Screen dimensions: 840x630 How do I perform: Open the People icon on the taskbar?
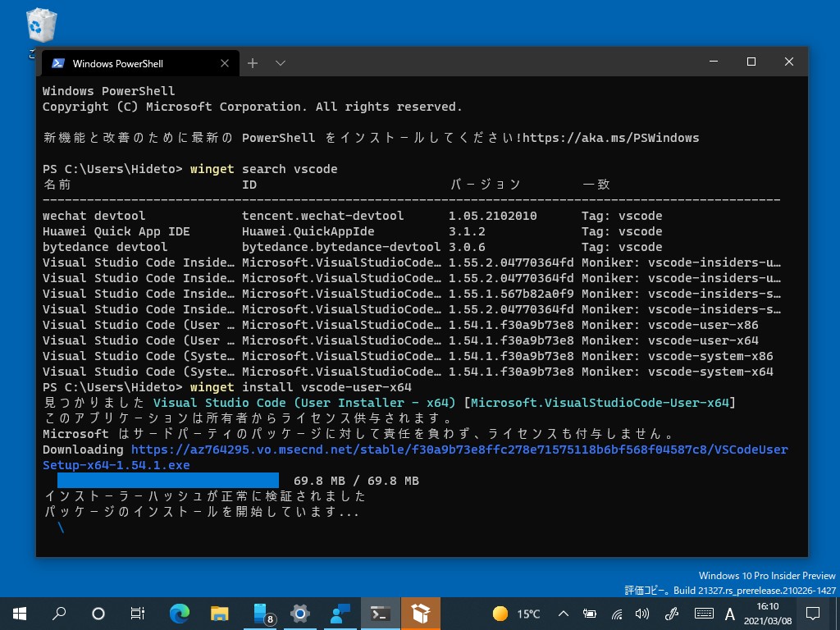pyautogui.click(x=340, y=613)
